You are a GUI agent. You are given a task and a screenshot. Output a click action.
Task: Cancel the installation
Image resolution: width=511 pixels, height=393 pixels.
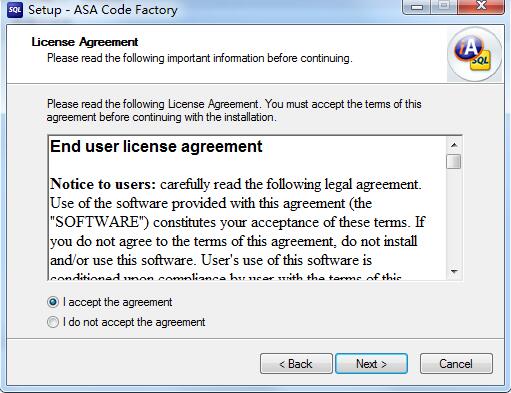point(456,364)
